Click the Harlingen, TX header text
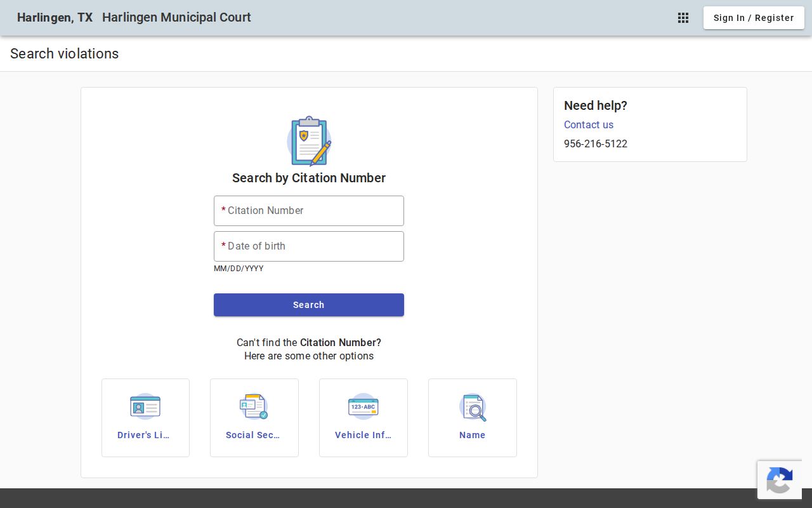The width and height of the screenshot is (812, 508). (55, 17)
